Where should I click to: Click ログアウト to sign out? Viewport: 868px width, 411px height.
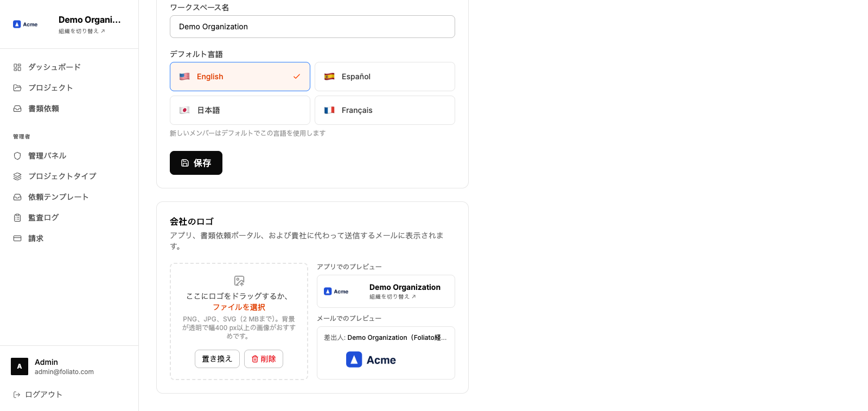[x=38, y=395]
